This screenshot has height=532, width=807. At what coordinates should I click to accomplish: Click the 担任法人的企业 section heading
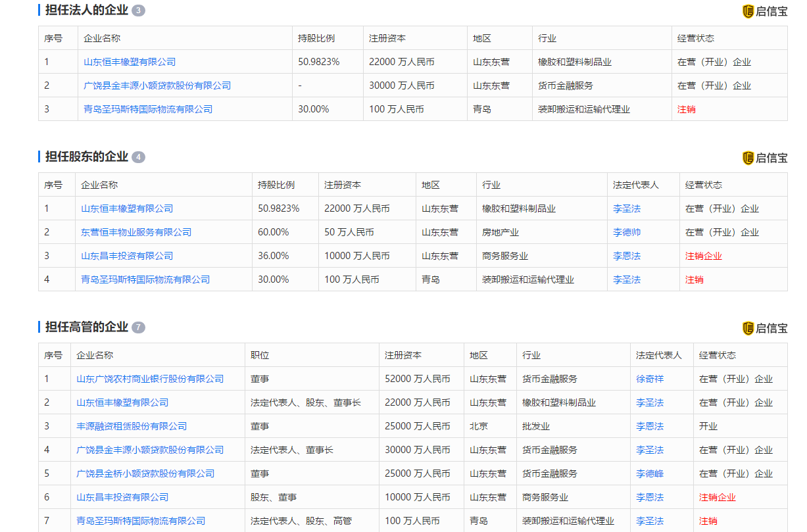click(x=86, y=10)
